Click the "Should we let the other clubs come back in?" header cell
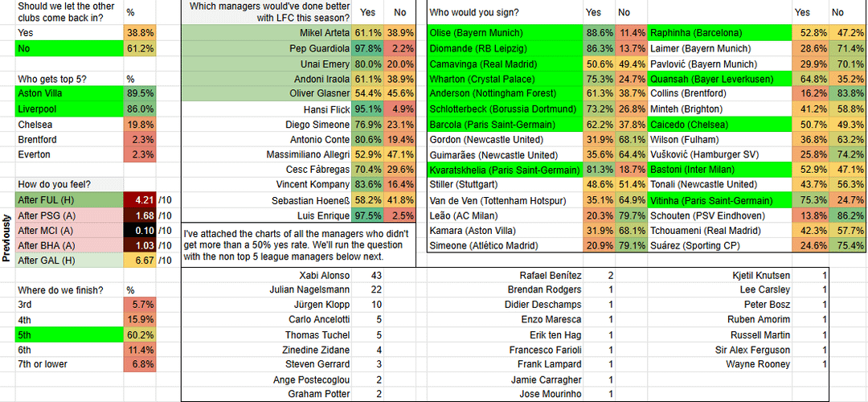 point(68,12)
